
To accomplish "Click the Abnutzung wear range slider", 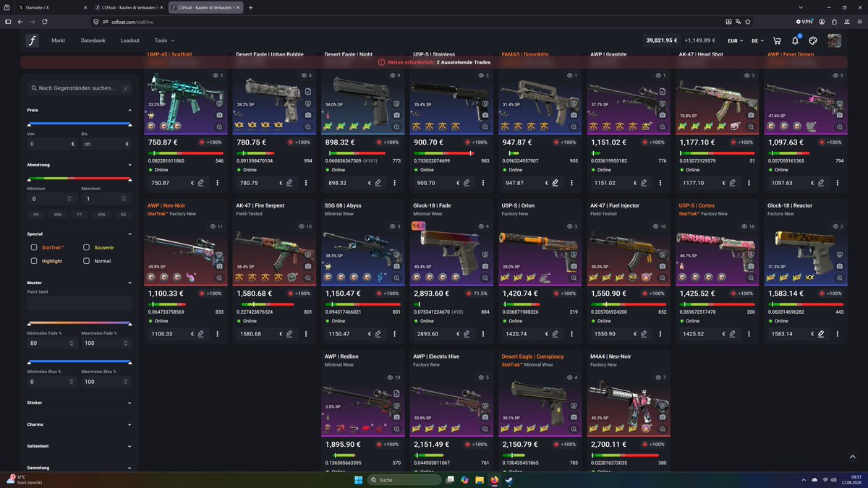I will tap(80, 179).
